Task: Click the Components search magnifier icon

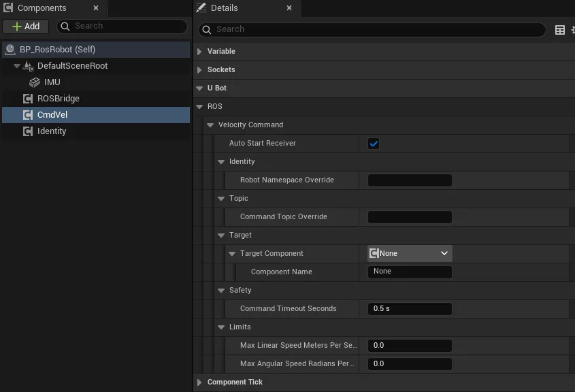Action: click(65, 27)
